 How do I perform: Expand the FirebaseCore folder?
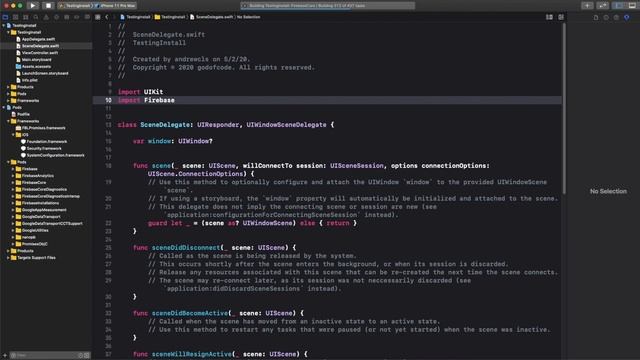pos(13,183)
